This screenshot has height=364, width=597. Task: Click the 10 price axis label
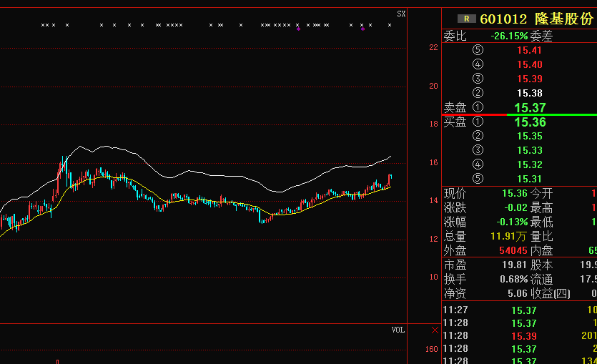(x=434, y=277)
